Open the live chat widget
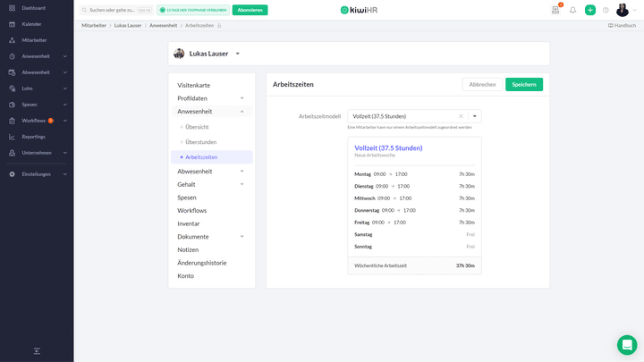This screenshot has height=362, width=644. pos(626,345)
